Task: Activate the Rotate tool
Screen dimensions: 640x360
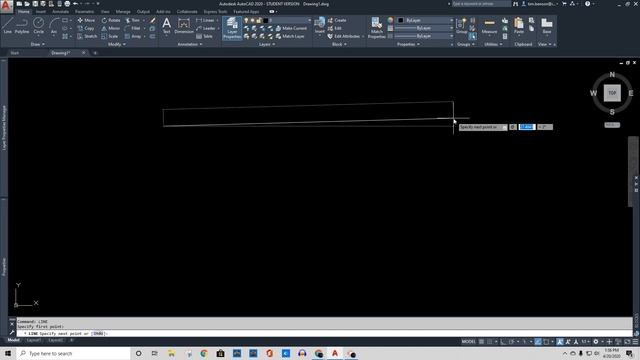Action: click(111, 20)
